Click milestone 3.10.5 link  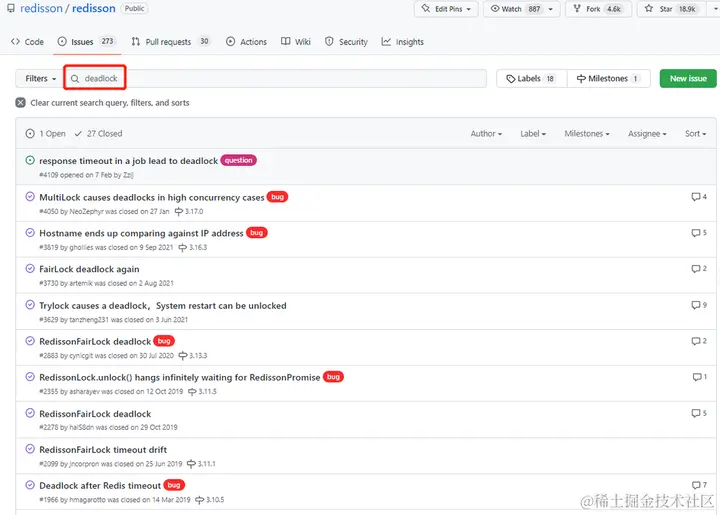(209, 500)
